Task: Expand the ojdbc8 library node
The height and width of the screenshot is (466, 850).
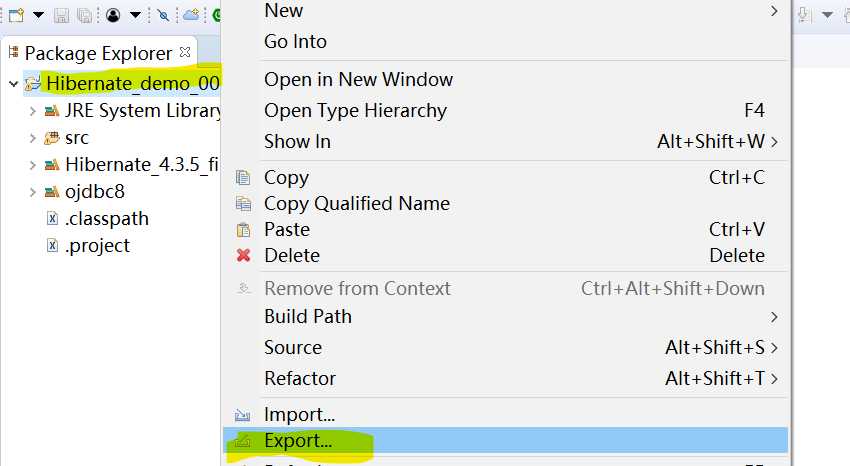Action: [32, 192]
